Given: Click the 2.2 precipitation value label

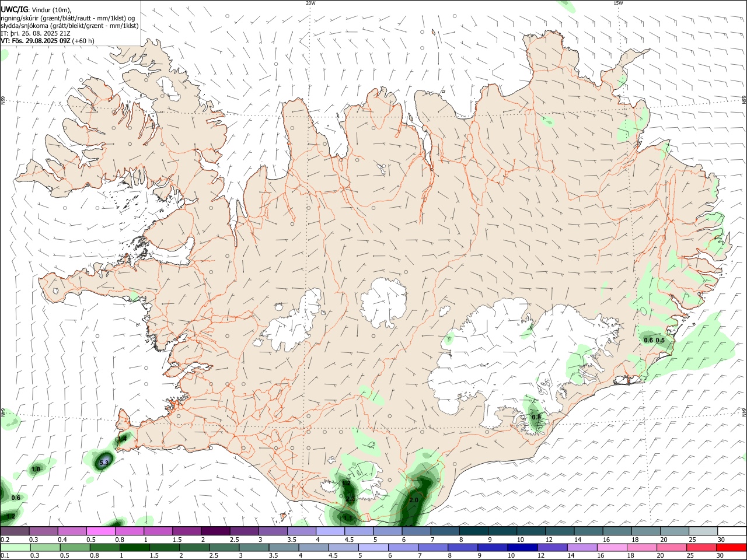Looking at the screenshot, I should [x=350, y=499].
